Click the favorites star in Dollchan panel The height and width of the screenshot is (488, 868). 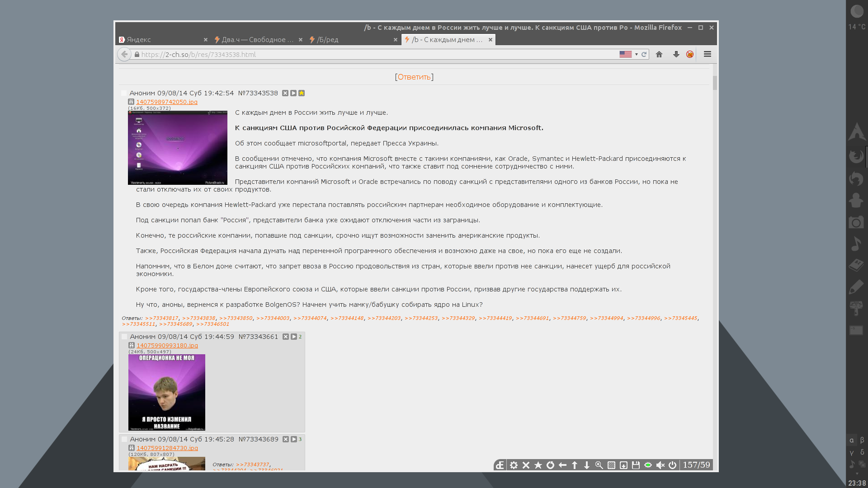(538, 465)
